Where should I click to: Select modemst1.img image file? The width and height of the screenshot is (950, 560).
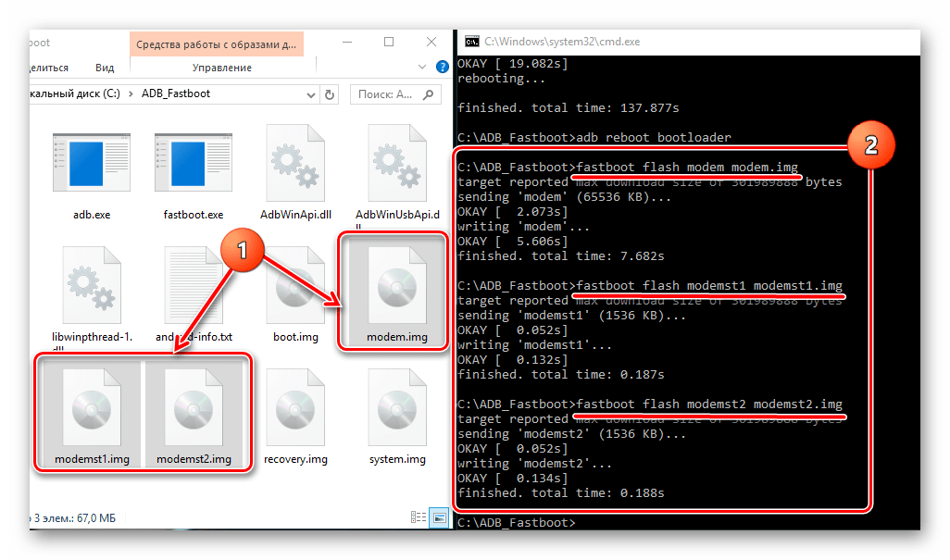(92, 413)
